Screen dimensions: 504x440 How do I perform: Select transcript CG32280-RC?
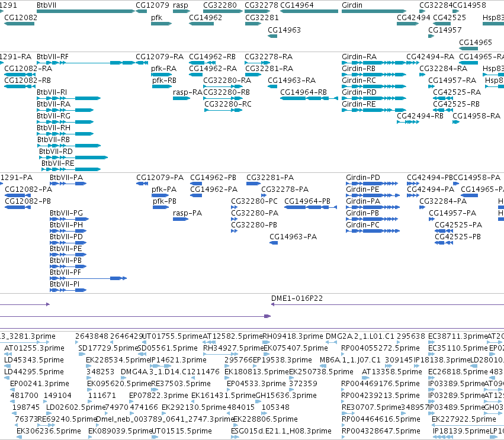tap(228, 104)
